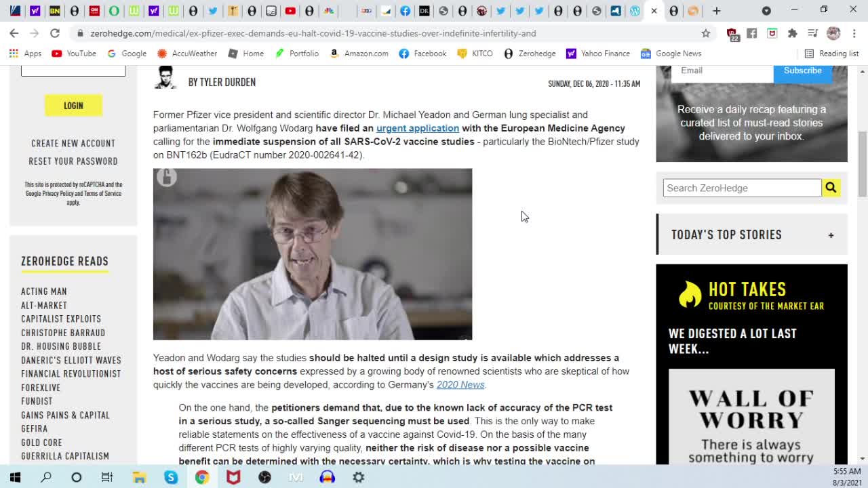The width and height of the screenshot is (868, 488).
Task: Open File Explorer from the taskbar
Action: click(140, 477)
